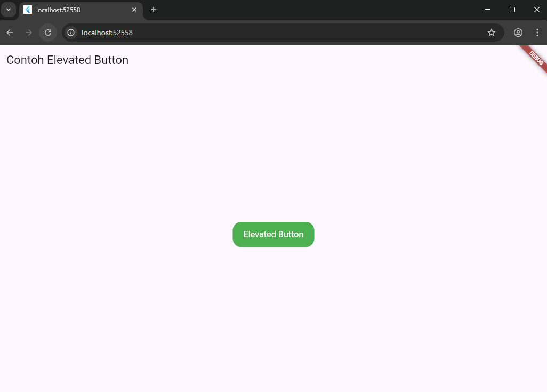
Task: Open Chrome's three-dot menu
Action: click(x=537, y=33)
